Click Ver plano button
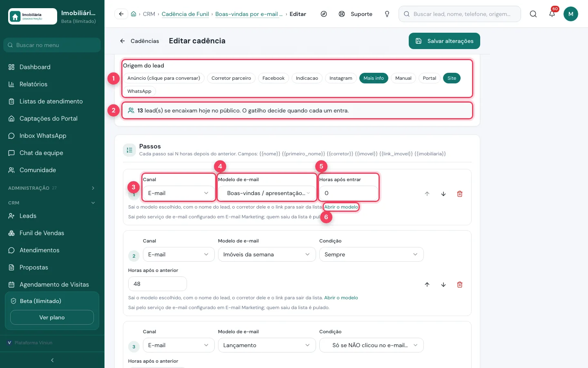 tap(52, 317)
